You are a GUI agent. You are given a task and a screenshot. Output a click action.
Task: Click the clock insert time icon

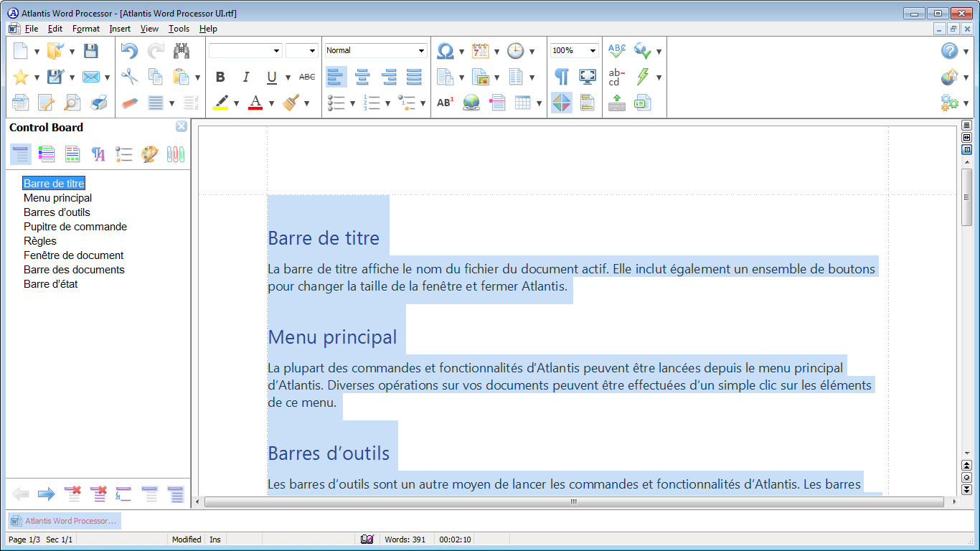(515, 51)
